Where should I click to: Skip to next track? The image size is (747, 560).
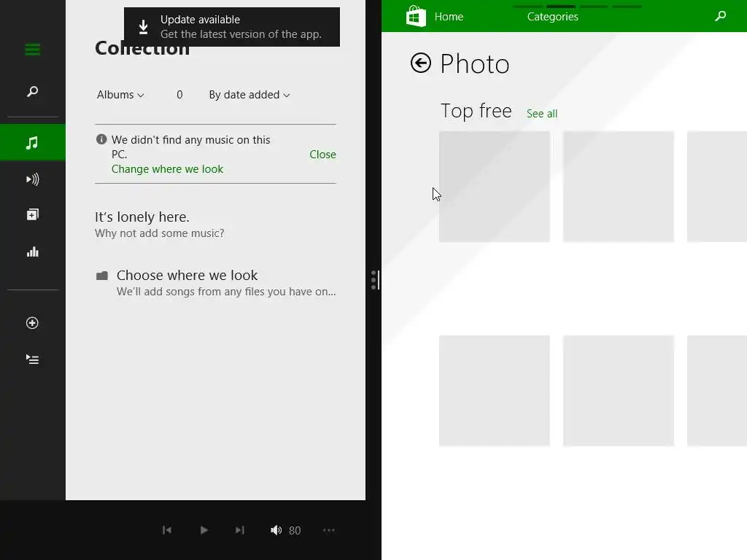pyautogui.click(x=239, y=530)
